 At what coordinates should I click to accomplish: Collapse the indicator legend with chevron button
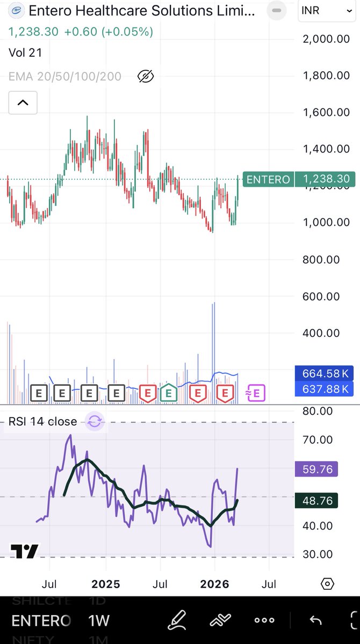(x=23, y=103)
